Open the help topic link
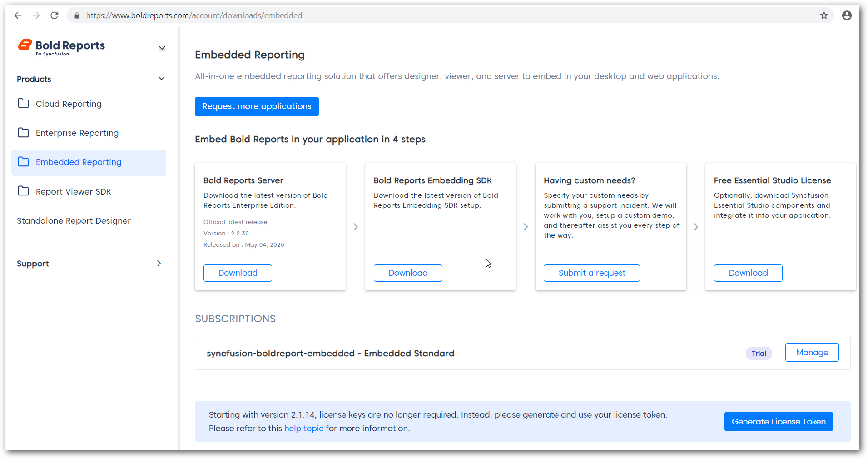Viewport: 868px width, 459px height. click(304, 429)
